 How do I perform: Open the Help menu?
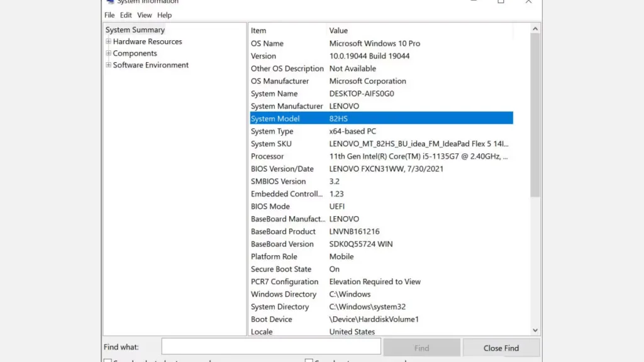click(x=164, y=15)
